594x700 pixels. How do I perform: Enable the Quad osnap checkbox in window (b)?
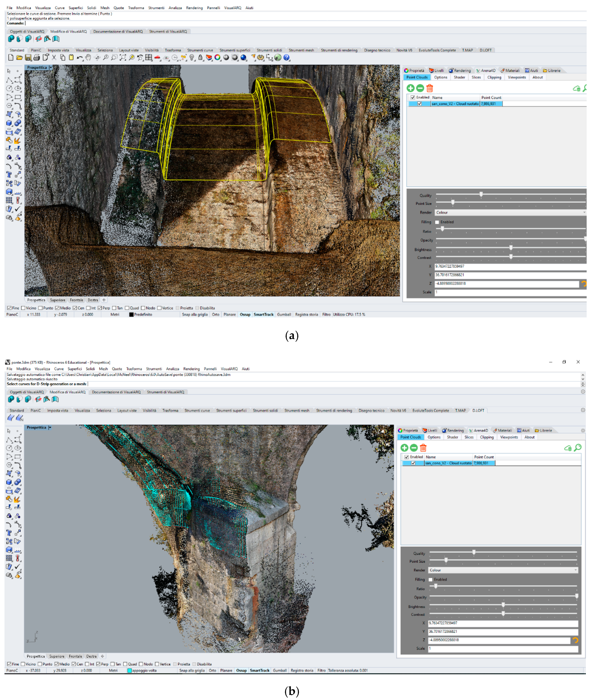(x=125, y=664)
